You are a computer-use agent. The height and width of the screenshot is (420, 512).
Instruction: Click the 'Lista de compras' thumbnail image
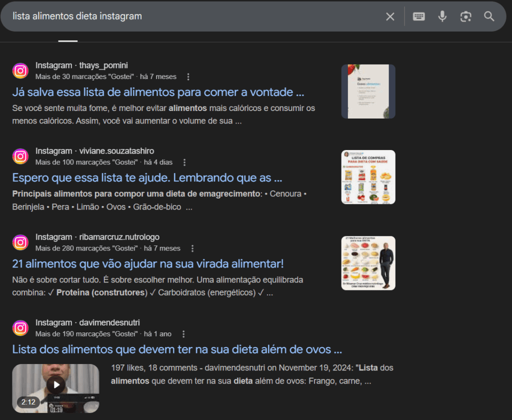(x=368, y=177)
